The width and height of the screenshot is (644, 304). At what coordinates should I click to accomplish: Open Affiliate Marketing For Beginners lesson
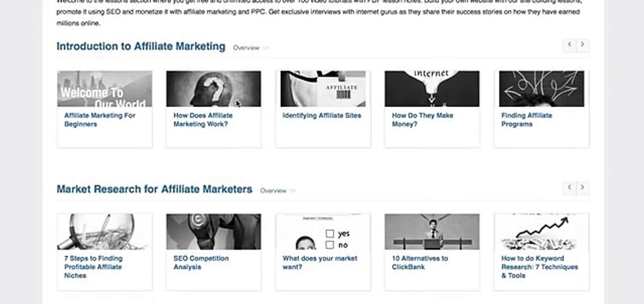coord(100,119)
